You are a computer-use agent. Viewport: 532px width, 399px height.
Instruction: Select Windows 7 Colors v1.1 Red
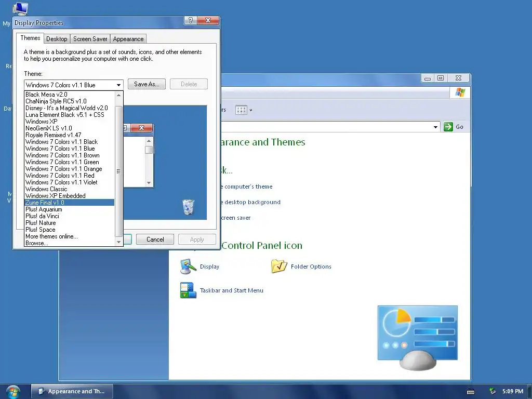70,176
